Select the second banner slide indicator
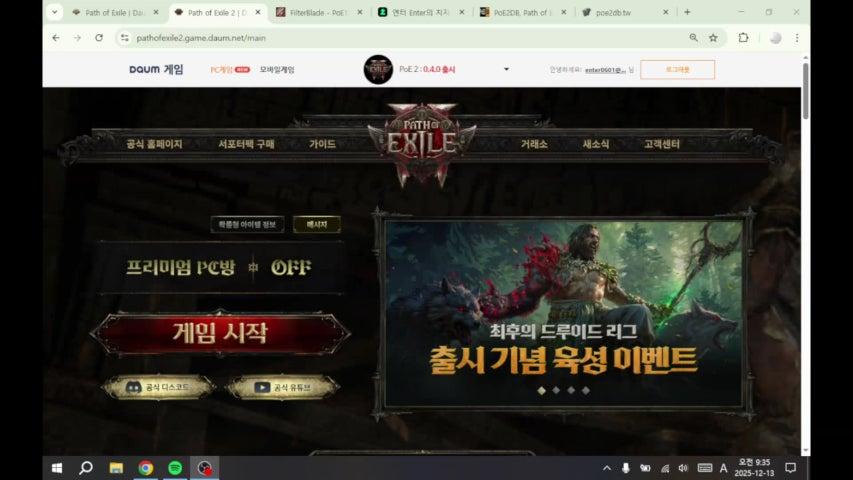Image resolution: width=853 pixels, height=480 pixels. tap(556, 390)
